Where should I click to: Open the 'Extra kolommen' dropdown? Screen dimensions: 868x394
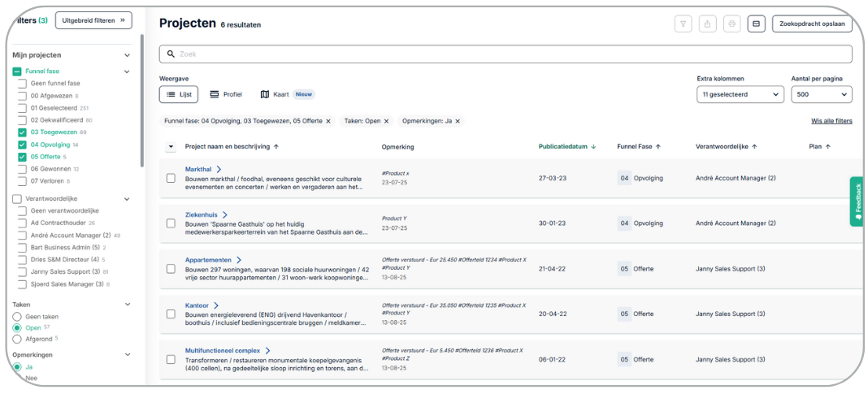(740, 94)
